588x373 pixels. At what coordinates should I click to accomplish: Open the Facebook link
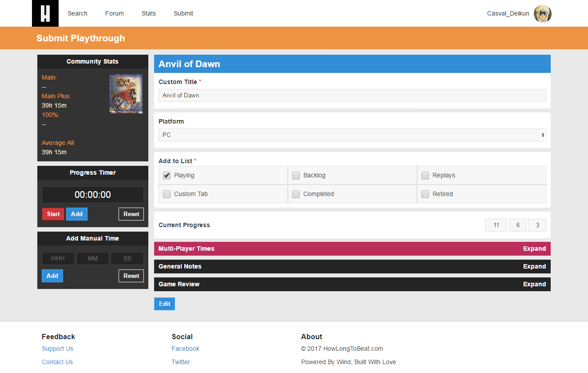point(186,349)
